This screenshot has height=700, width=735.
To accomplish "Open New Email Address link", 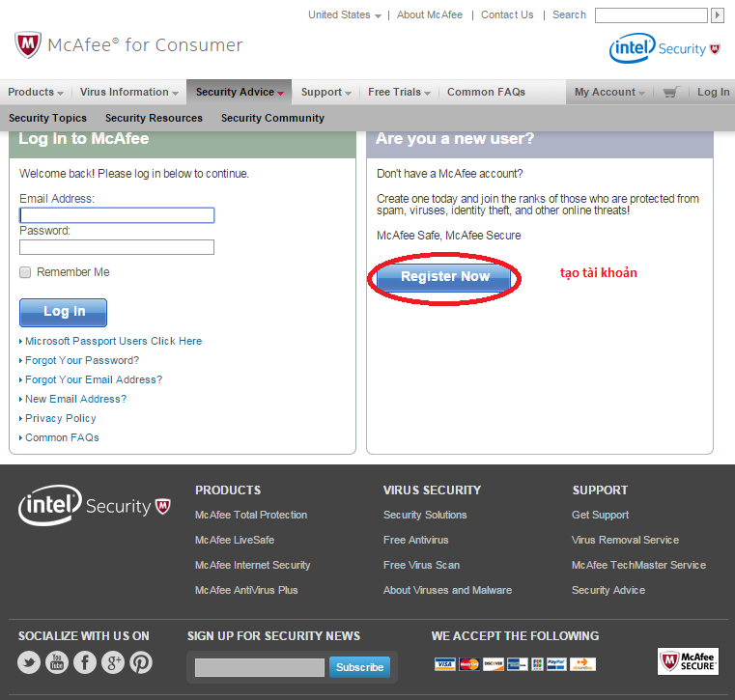I will pyautogui.click(x=76, y=399).
